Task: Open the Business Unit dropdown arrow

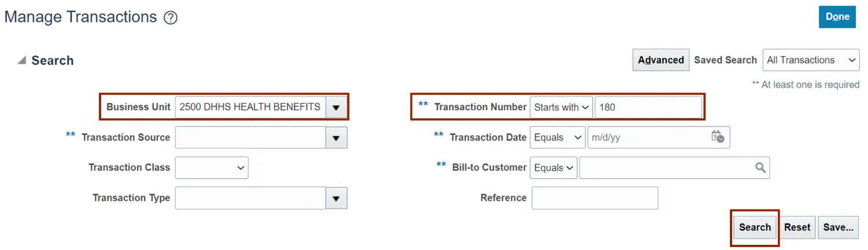Action: (x=336, y=107)
